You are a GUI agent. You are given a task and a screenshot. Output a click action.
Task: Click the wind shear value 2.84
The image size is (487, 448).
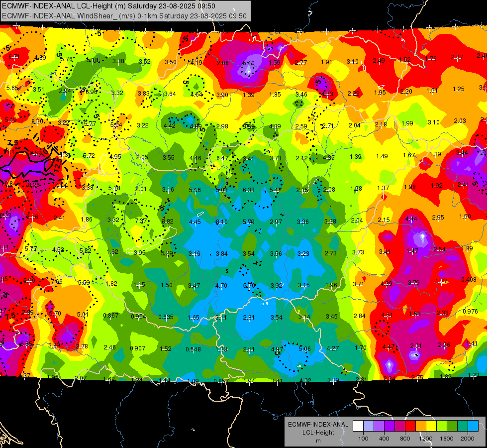point(359,316)
